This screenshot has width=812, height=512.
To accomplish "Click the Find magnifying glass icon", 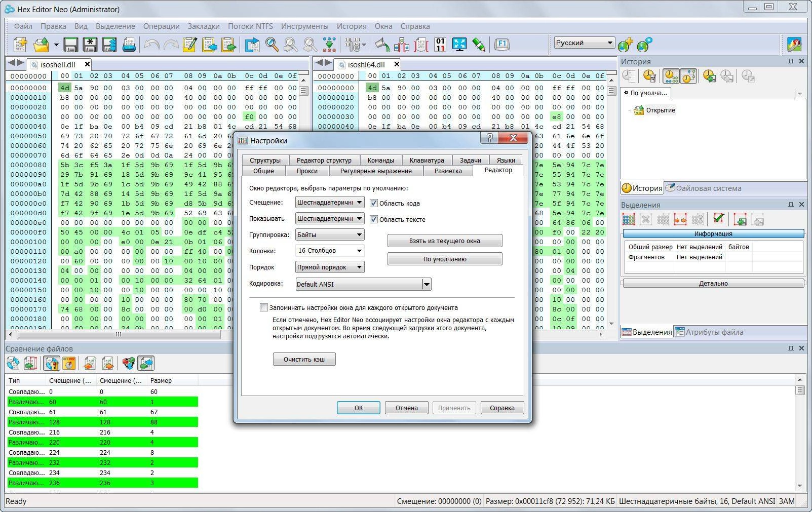I will click(x=272, y=45).
